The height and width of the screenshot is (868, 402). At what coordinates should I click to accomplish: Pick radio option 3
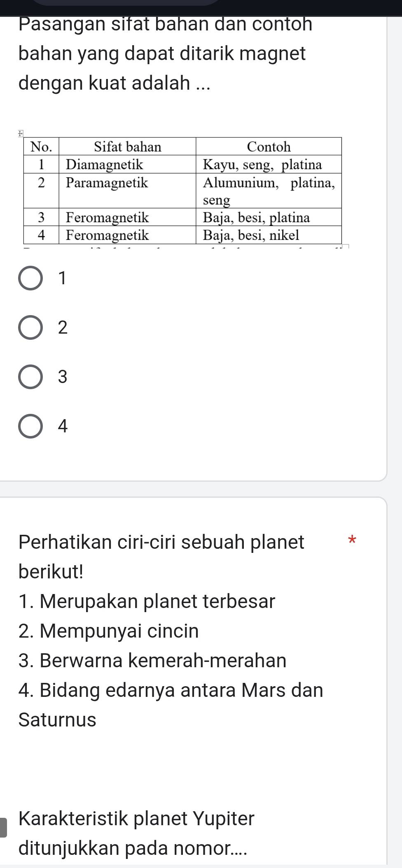click(x=30, y=377)
